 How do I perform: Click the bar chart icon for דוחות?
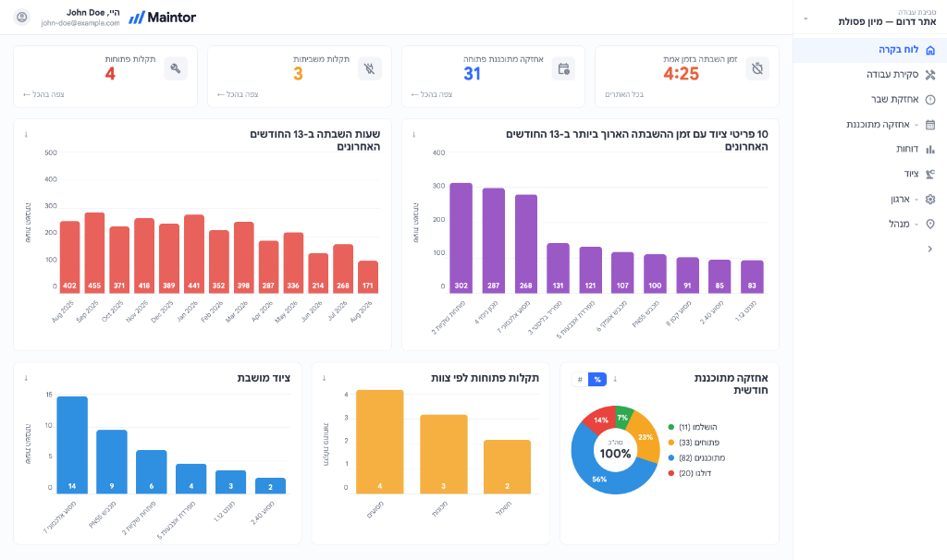930,149
